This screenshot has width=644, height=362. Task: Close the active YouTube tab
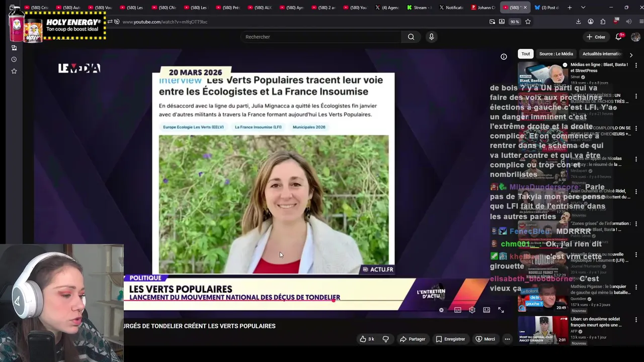pos(525,8)
